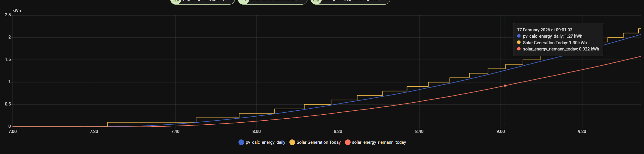Click the solar_energy_riemann_today chip icon at top
The height and width of the screenshot is (154, 644).
coord(316,1)
